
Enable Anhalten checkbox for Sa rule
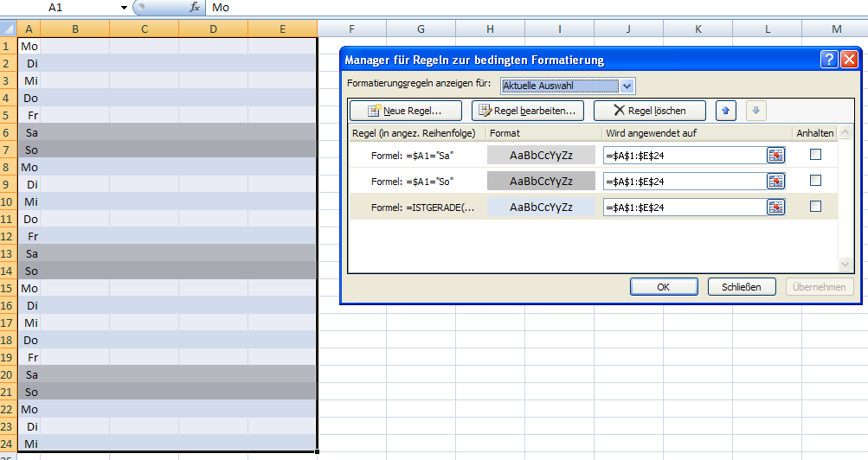coord(815,155)
